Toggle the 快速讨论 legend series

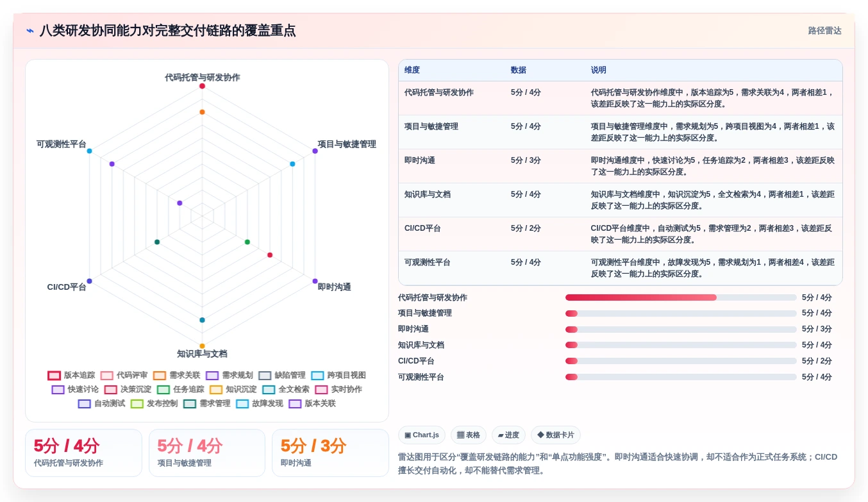point(75,390)
